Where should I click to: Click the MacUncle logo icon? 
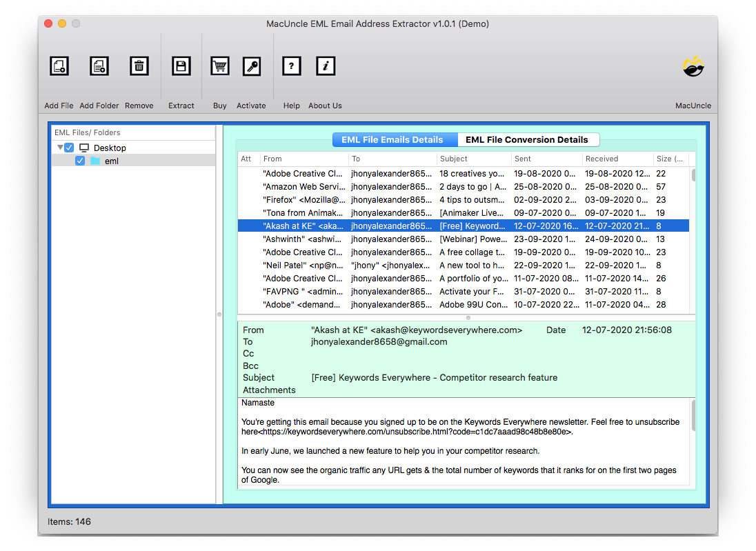click(x=693, y=66)
